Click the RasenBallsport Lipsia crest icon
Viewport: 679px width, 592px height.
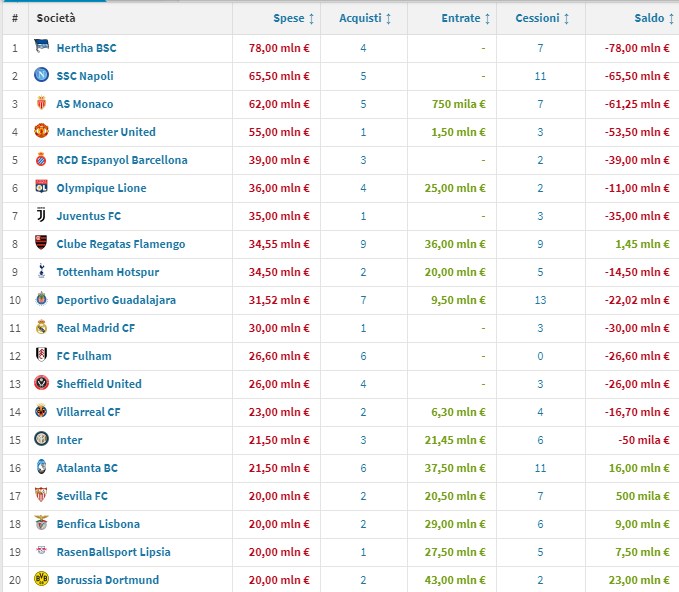coord(42,550)
